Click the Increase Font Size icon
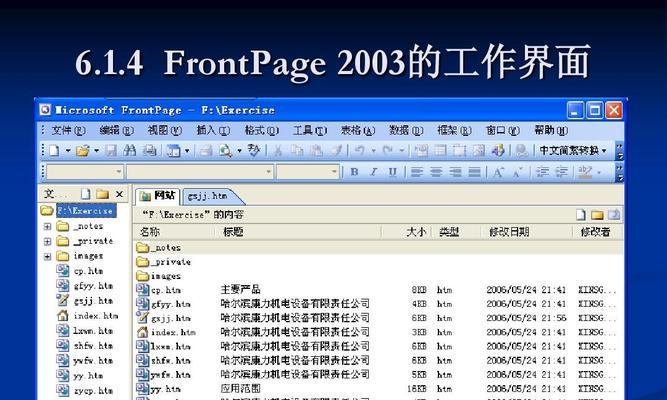The width and height of the screenshot is (667, 400). coord(498,172)
